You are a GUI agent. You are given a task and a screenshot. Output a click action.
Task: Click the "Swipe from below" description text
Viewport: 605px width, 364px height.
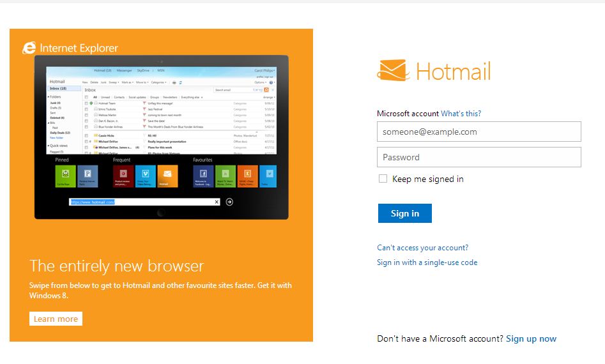(x=160, y=291)
